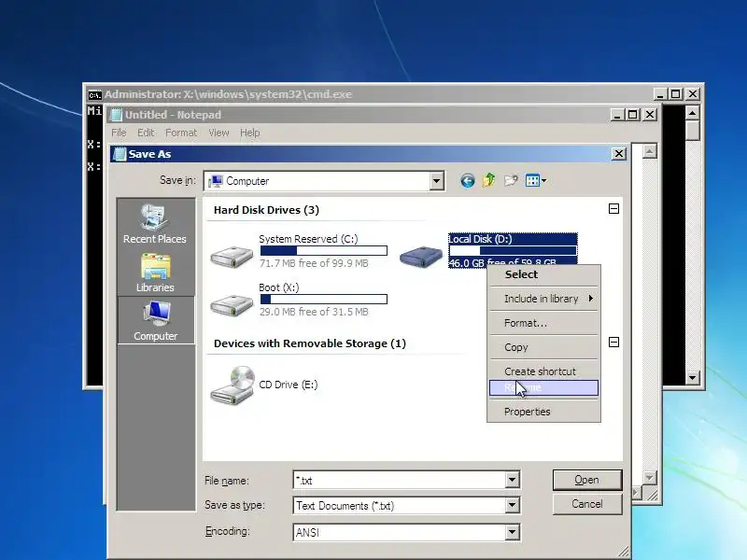Open the File name dropdown arrow
Viewport: 747px width, 560px height.
pyautogui.click(x=512, y=480)
